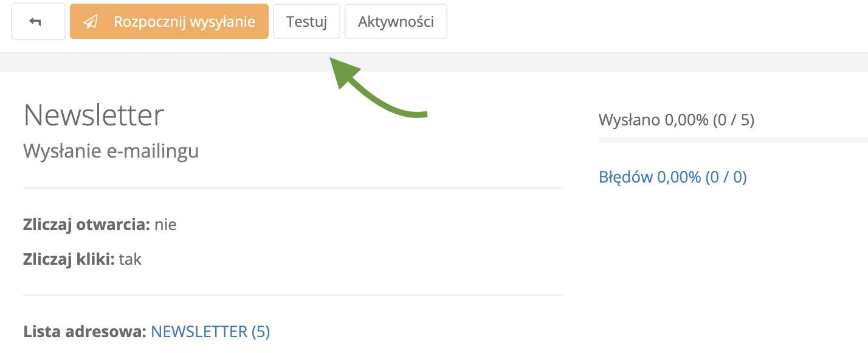The width and height of the screenshot is (868, 353).
Task: Click the divider line above Lista adresowa
Action: click(292, 295)
